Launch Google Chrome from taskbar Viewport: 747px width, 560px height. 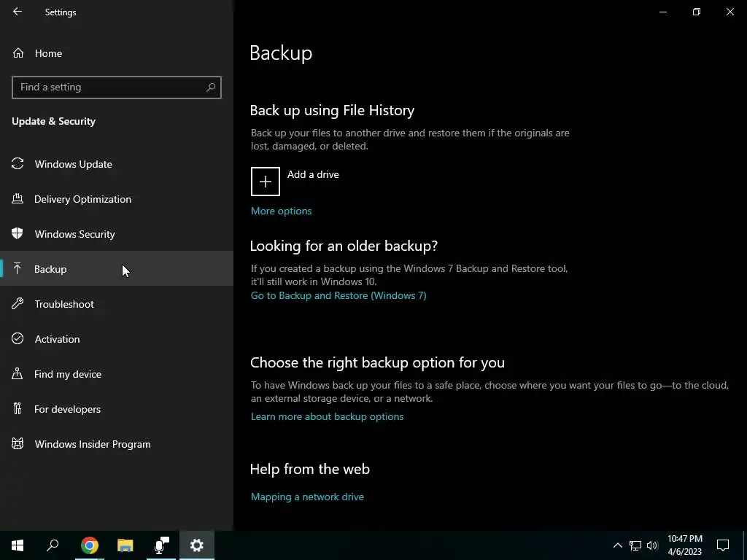tap(89, 545)
